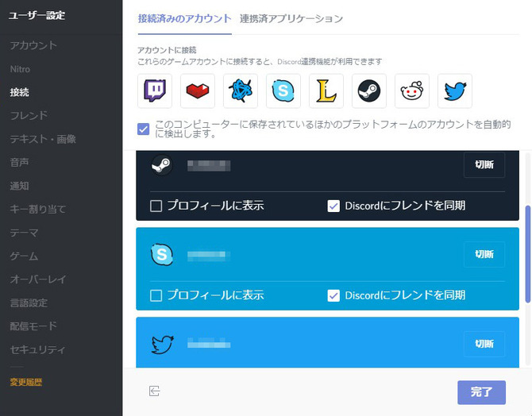Switch to the 連携済アプリケーション tab
The height and width of the screenshot is (416, 532).
coord(291,18)
